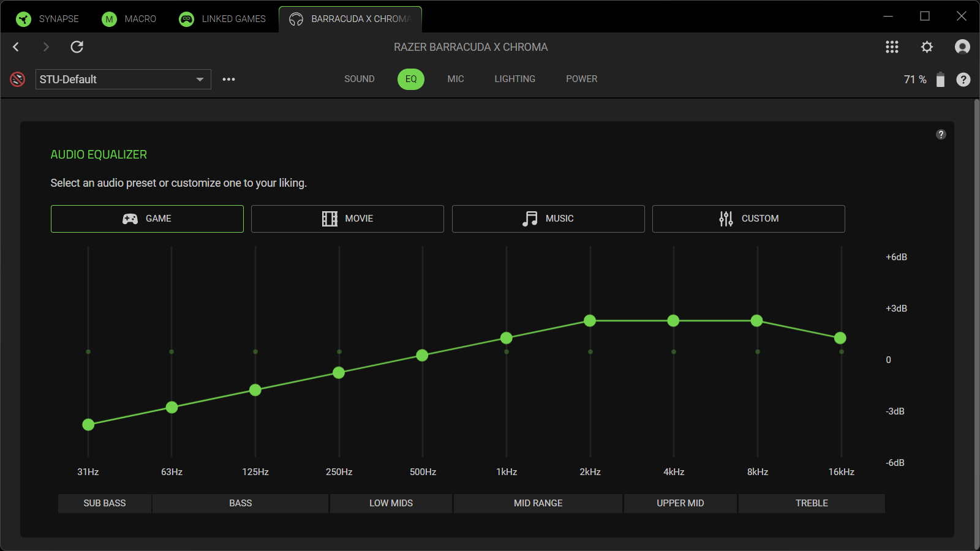This screenshot has height=551, width=980.
Task: Select the GAME audio preset
Action: pos(147,219)
